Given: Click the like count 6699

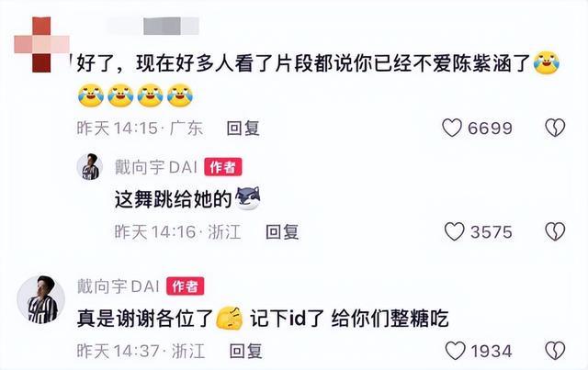Looking at the screenshot, I should point(490,129).
